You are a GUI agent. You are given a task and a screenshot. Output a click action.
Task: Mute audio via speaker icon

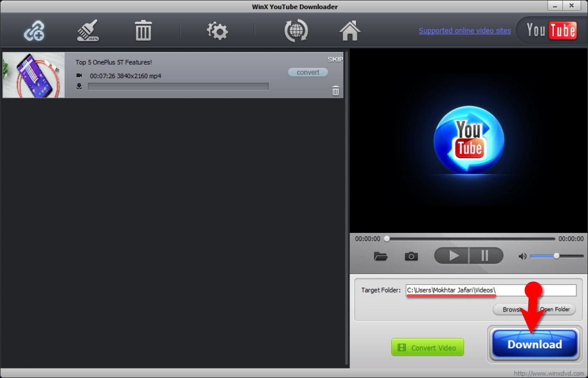click(x=522, y=256)
